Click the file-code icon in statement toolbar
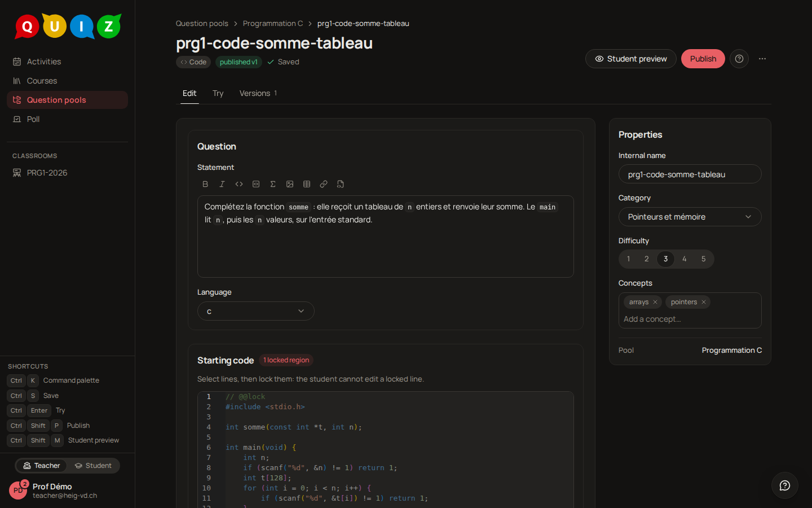812x508 pixels. pyautogui.click(x=341, y=184)
